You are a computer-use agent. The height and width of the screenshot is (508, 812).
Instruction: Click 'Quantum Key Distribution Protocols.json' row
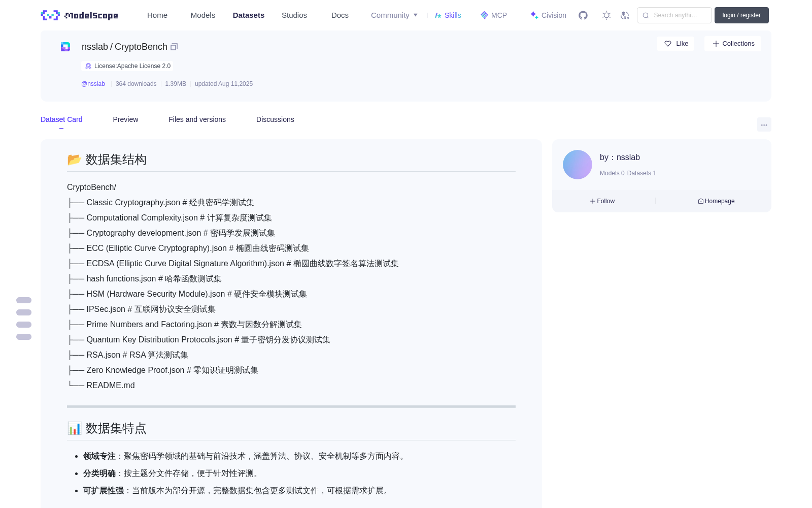click(x=199, y=340)
